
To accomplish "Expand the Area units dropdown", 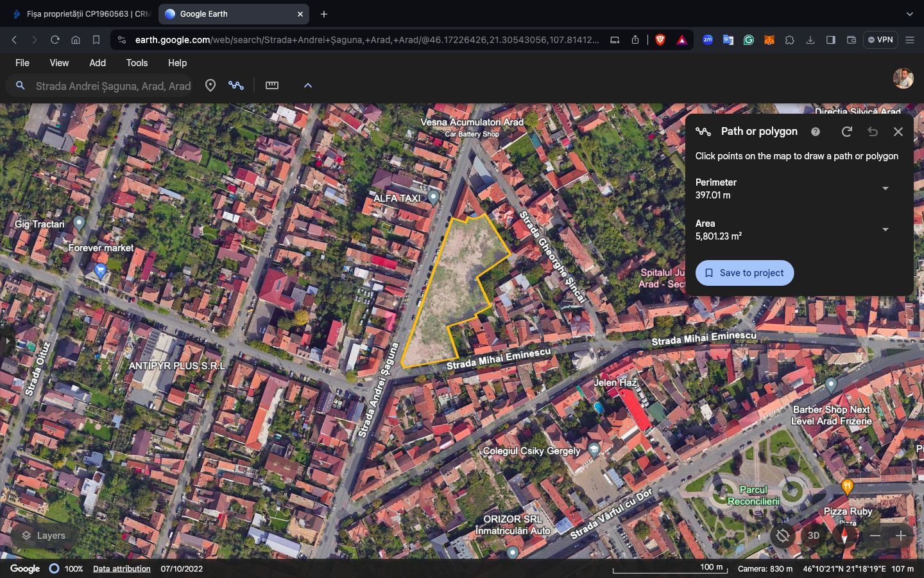I will tap(885, 230).
